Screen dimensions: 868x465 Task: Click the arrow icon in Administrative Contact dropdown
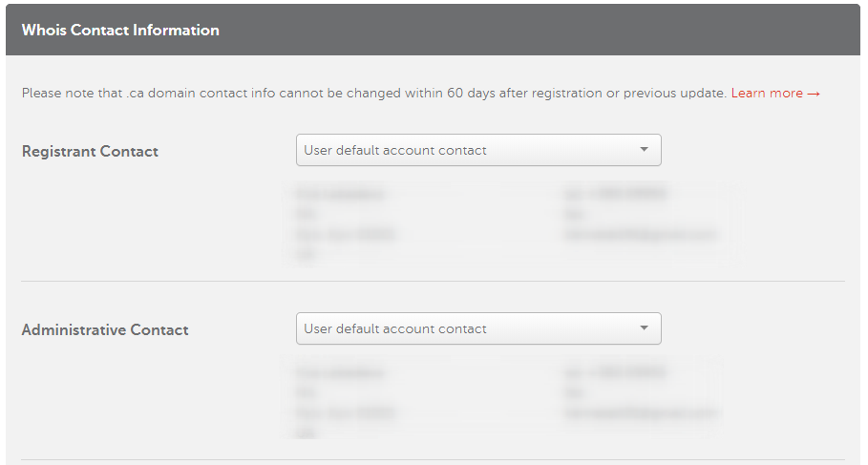(x=644, y=328)
